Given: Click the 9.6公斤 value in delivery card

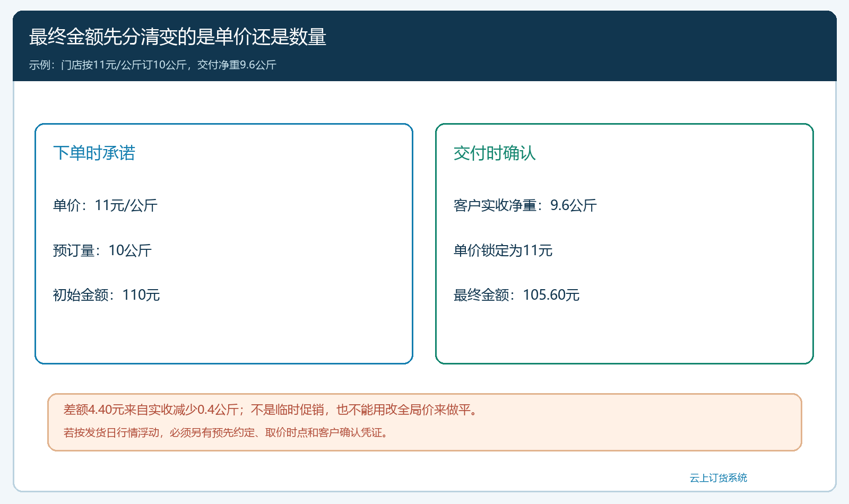Looking at the screenshot, I should click(x=574, y=205).
